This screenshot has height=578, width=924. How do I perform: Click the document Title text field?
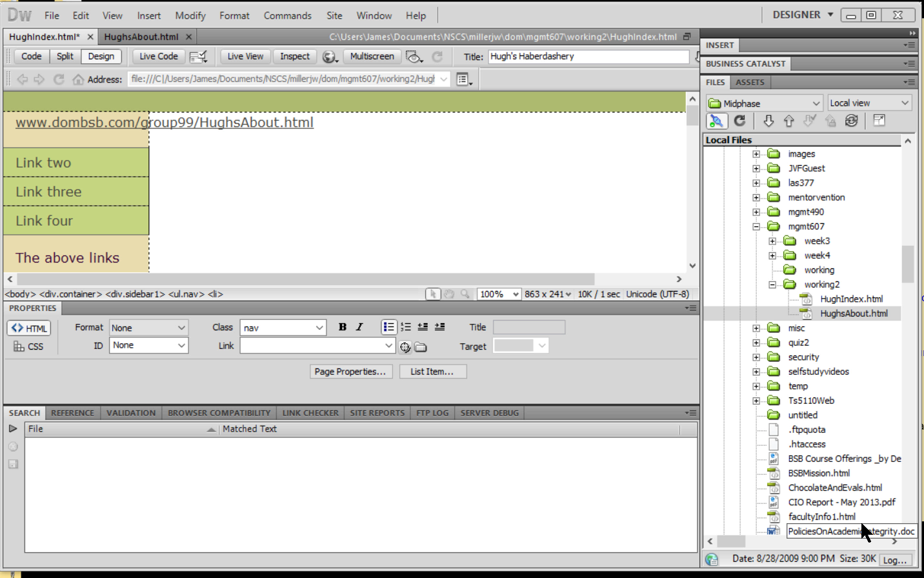588,57
